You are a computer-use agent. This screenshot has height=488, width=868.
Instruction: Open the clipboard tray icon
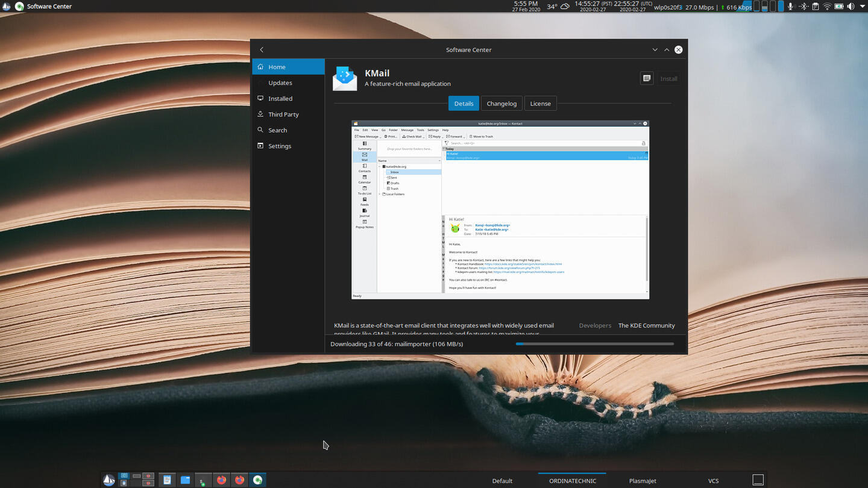815,7
